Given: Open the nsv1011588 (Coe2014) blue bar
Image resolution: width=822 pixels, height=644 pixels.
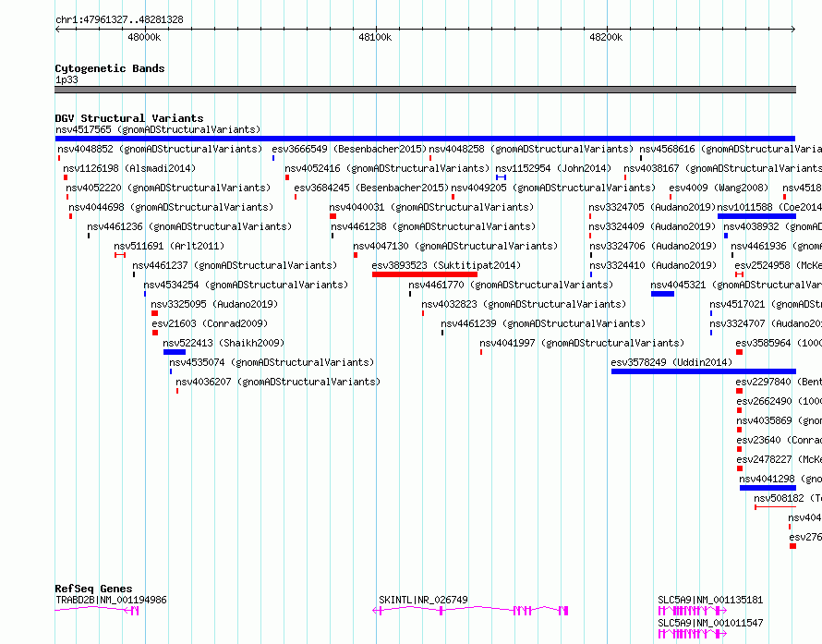Looking at the screenshot, I should tap(756, 216).
